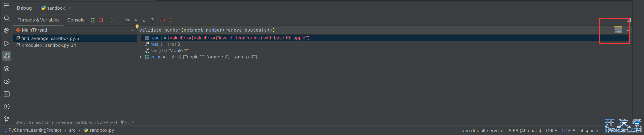This screenshot has height=135, width=644.
Task: Change the UTF-8 file encoding
Action: 569,131
